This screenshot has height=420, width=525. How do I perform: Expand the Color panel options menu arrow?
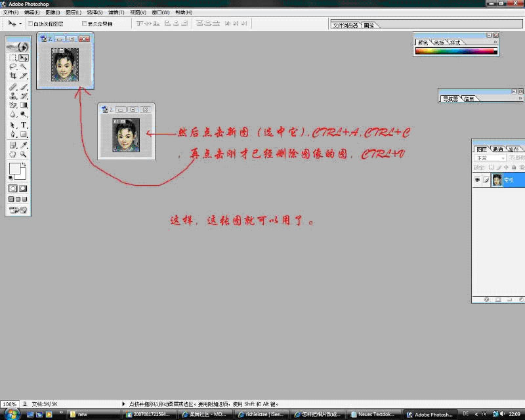[x=496, y=42]
